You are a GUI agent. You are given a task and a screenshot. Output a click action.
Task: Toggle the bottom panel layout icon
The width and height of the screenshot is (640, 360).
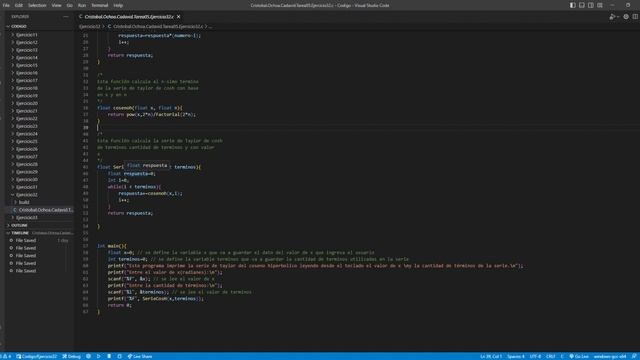click(582, 5)
